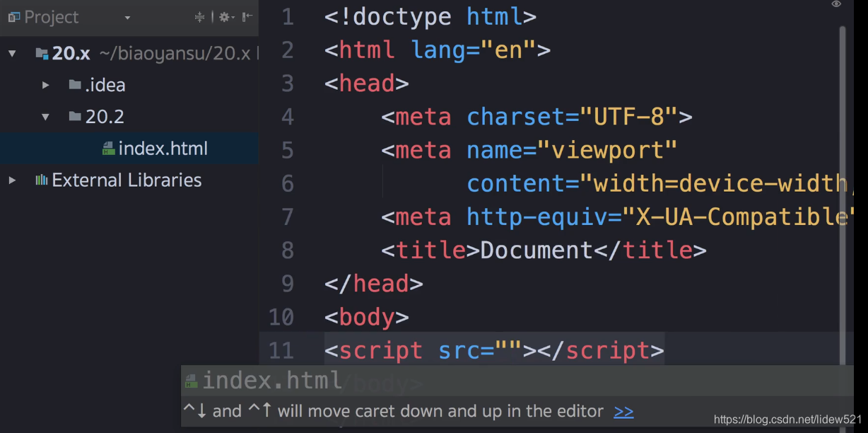Collapse the 20.2 folder arrow
The image size is (868, 433).
pos(46,117)
